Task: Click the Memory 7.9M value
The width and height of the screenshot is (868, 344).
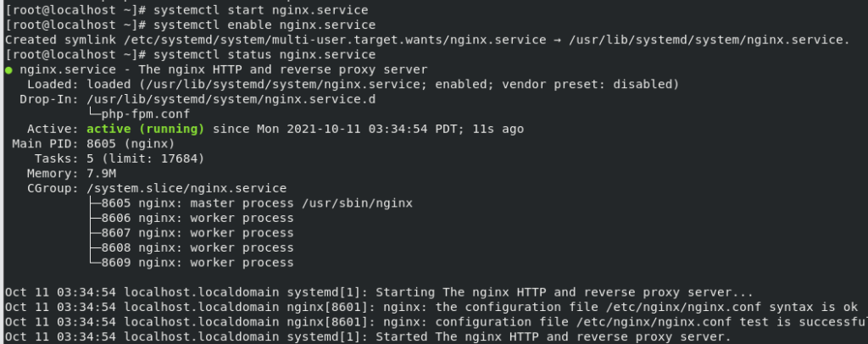Action: [102, 174]
